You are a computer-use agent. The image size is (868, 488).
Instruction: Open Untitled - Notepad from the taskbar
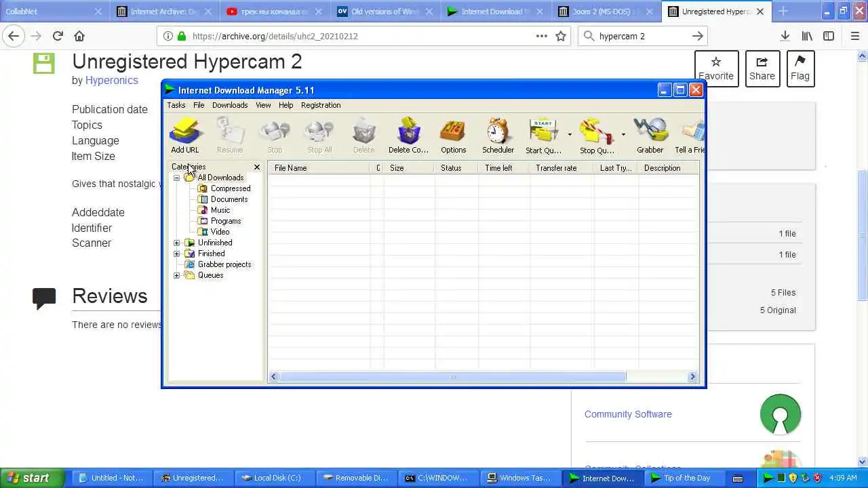click(x=112, y=478)
